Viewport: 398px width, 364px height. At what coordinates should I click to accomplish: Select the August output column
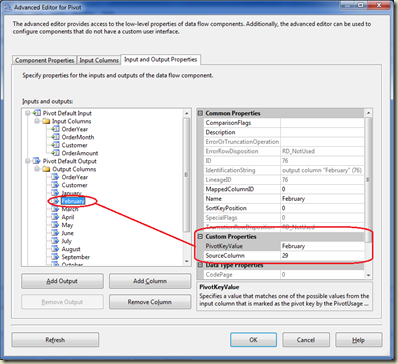tap(71, 249)
